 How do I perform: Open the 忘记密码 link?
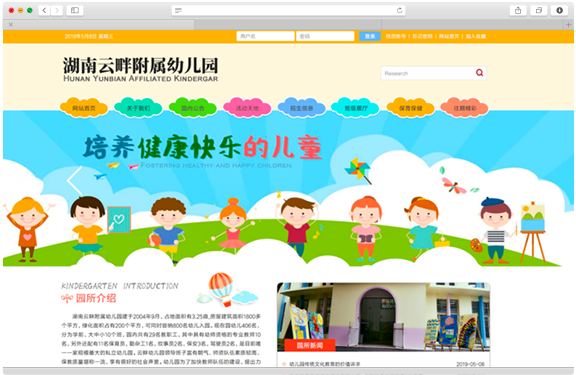click(422, 36)
